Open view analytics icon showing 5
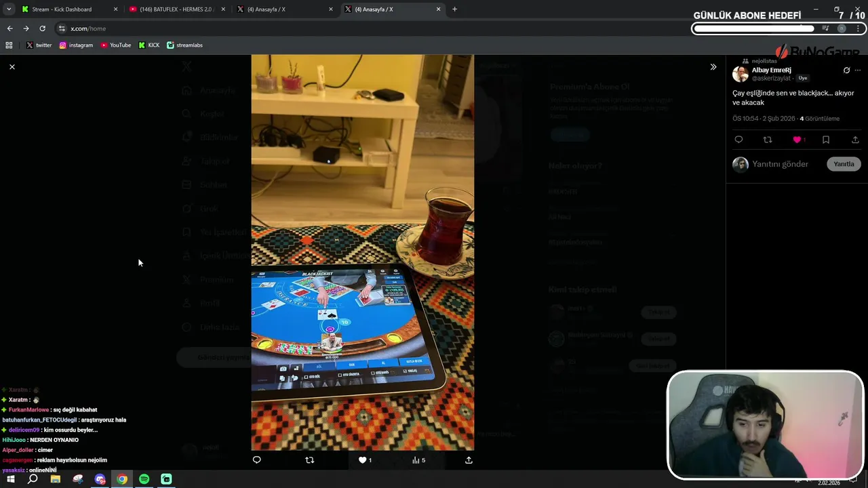The image size is (868, 488). 418,460
